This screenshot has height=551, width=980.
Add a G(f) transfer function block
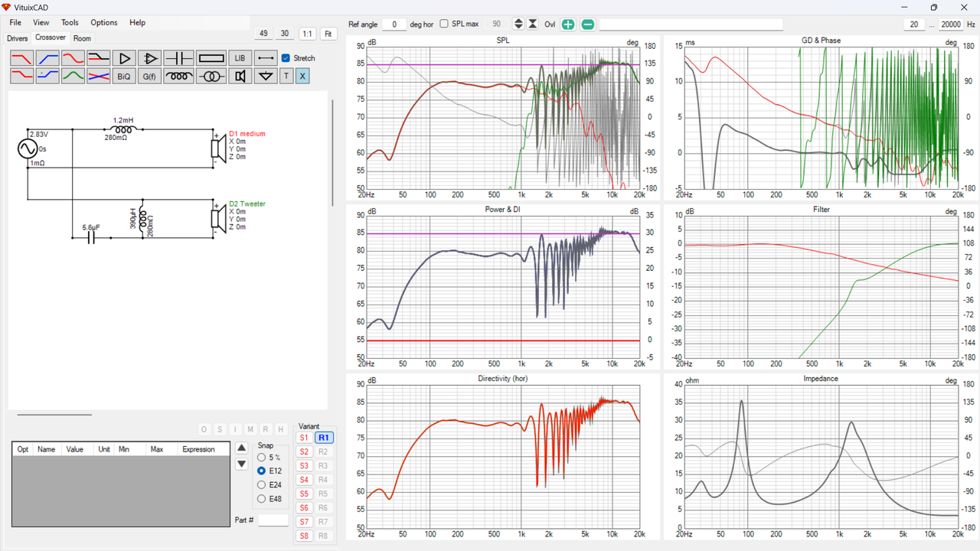(150, 76)
